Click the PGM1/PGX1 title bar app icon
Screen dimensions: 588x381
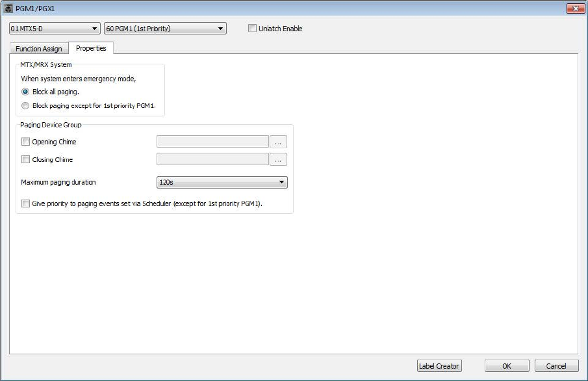8,8
